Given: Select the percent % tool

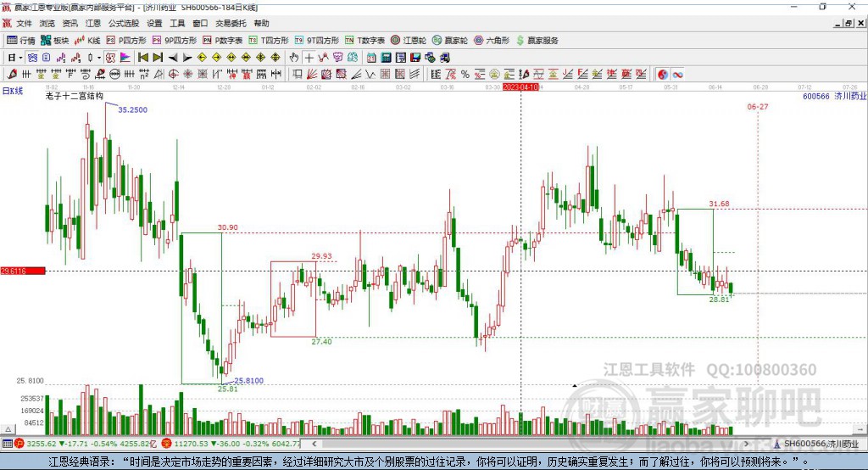Looking at the screenshot, I should click(x=465, y=75).
